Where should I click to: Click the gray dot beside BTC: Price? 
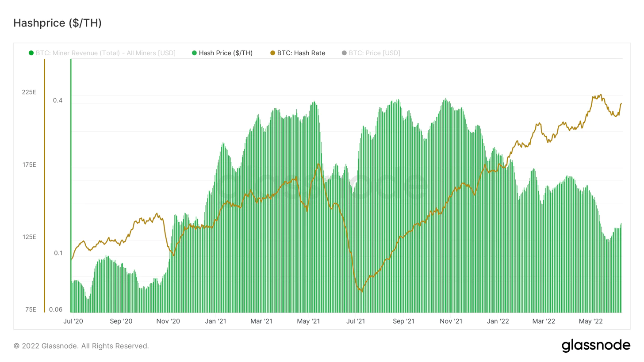(x=344, y=53)
